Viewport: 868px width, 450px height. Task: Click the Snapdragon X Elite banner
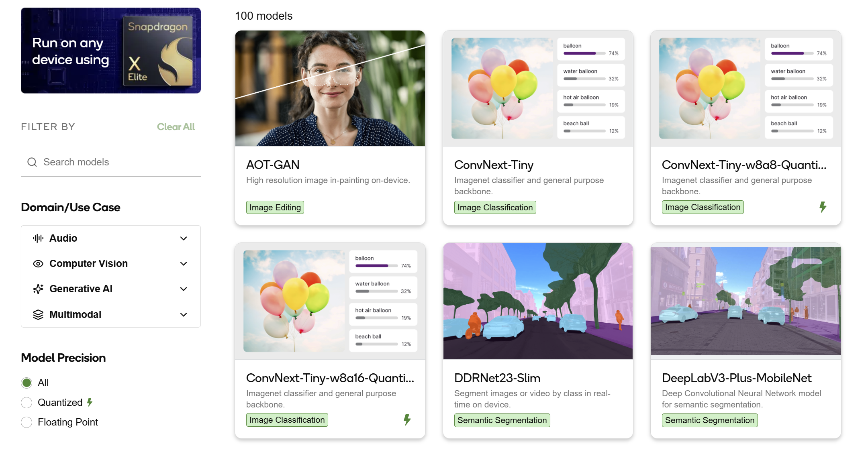click(111, 51)
